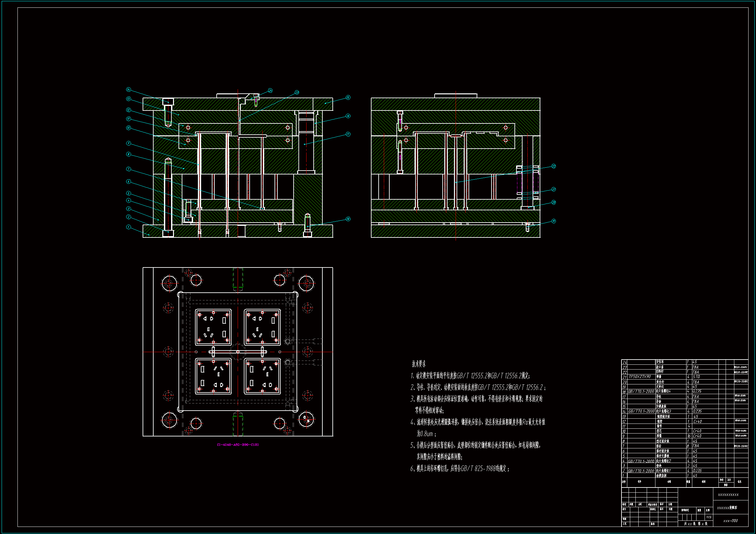Click balloon callout 20 in side view
756x534 pixels.
click(554, 202)
